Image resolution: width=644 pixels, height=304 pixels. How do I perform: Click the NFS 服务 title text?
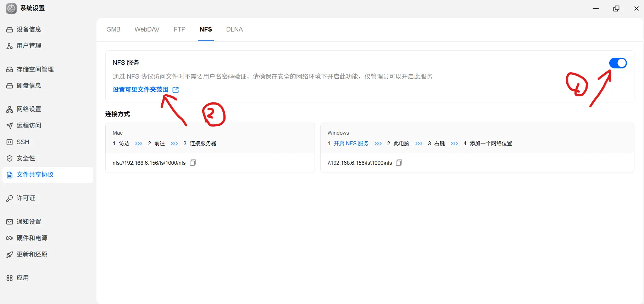pos(126,63)
